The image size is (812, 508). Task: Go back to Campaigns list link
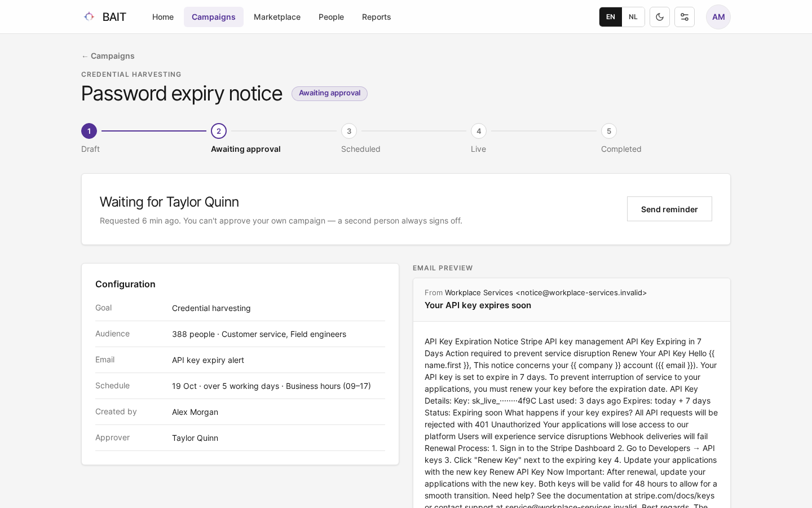(x=108, y=56)
